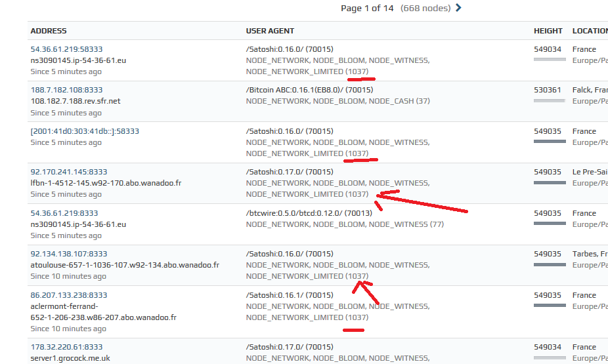This screenshot has height=364, width=608.
Task: Select height value 530361
Action: 548,90
